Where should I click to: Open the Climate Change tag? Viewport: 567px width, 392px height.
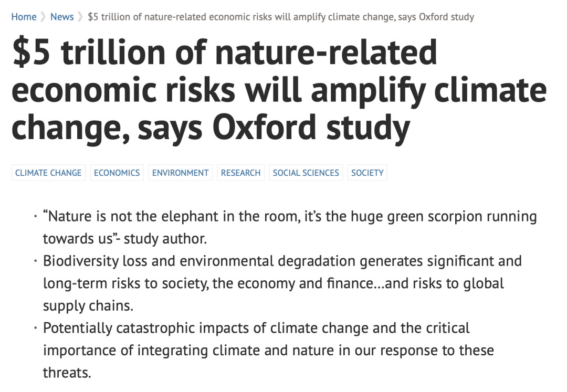tap(48, 173)
